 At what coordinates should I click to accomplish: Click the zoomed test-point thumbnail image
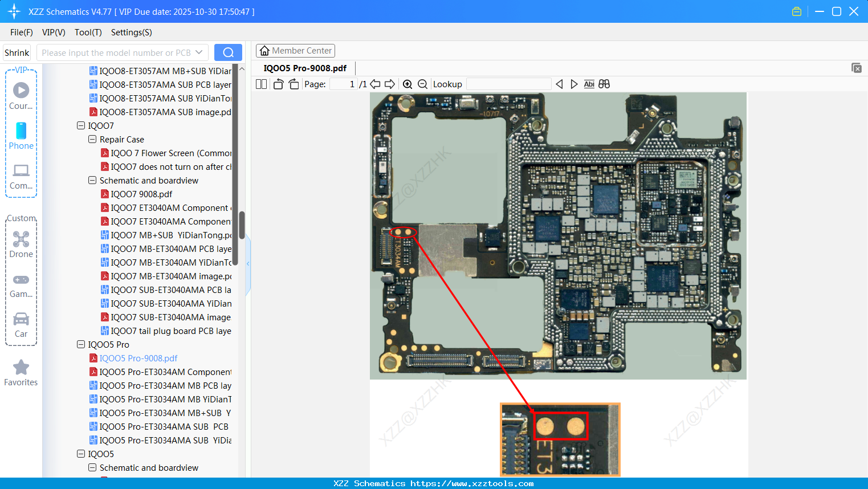560,439
